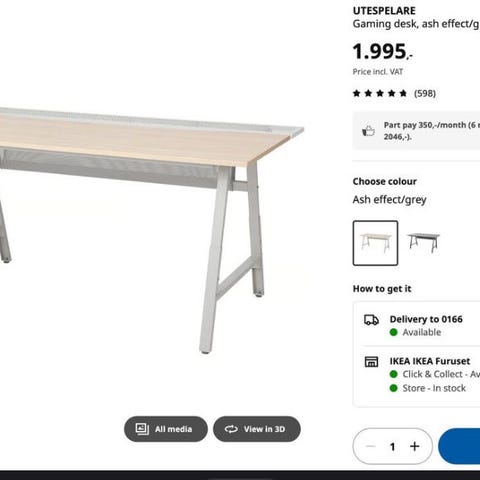Click the part pay shopping bag icon
The height and width of the screenshot is (480, 480).
click(x=368, y=131)
